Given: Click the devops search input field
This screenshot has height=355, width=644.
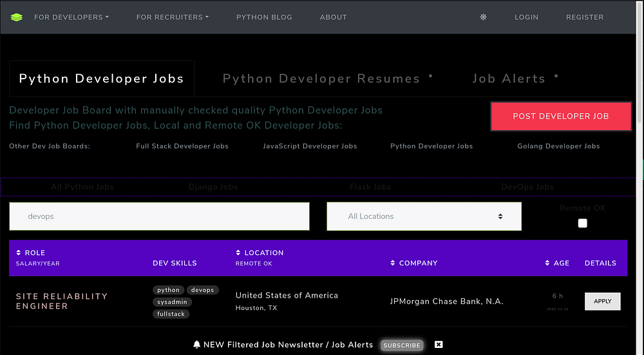Looking at the screenshot, I should pyautogui.click(x=159, y=216).
